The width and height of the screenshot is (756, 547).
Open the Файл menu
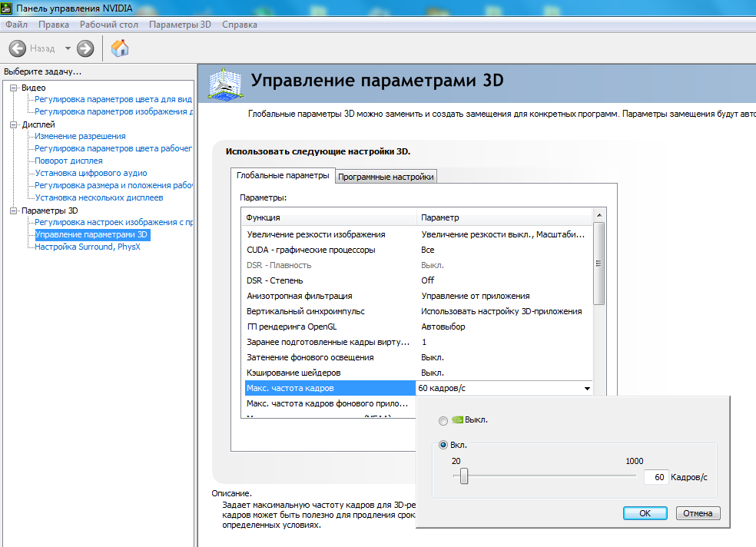(16, 25)
